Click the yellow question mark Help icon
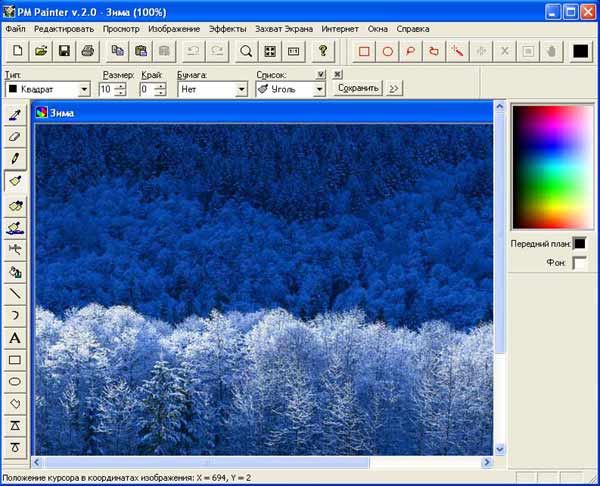The width and height of the screenshot is (600, 486). click(322, 50)
